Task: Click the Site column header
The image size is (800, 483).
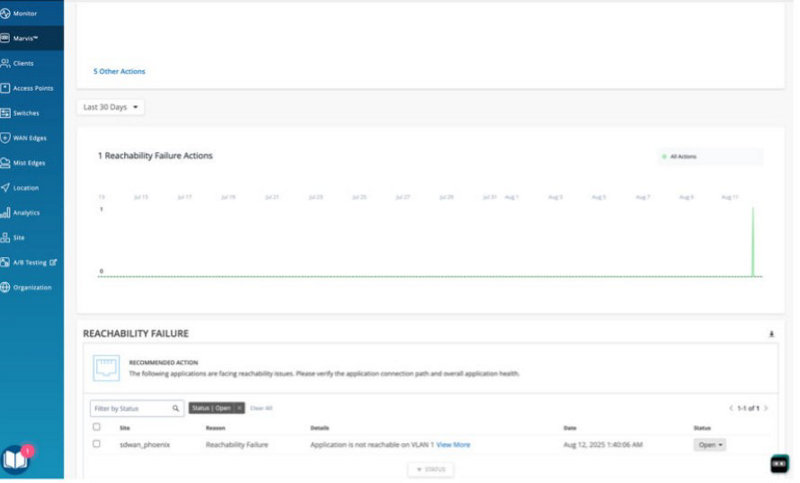Action: tap(124, 428)
